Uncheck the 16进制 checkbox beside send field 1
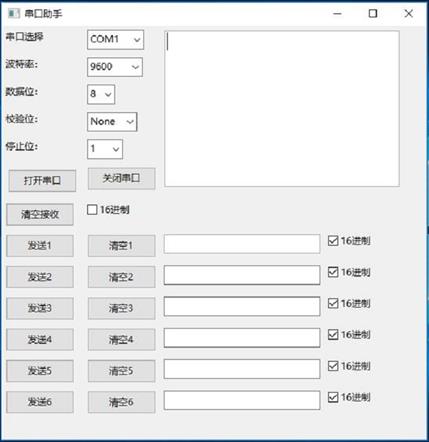 point(333,241)
